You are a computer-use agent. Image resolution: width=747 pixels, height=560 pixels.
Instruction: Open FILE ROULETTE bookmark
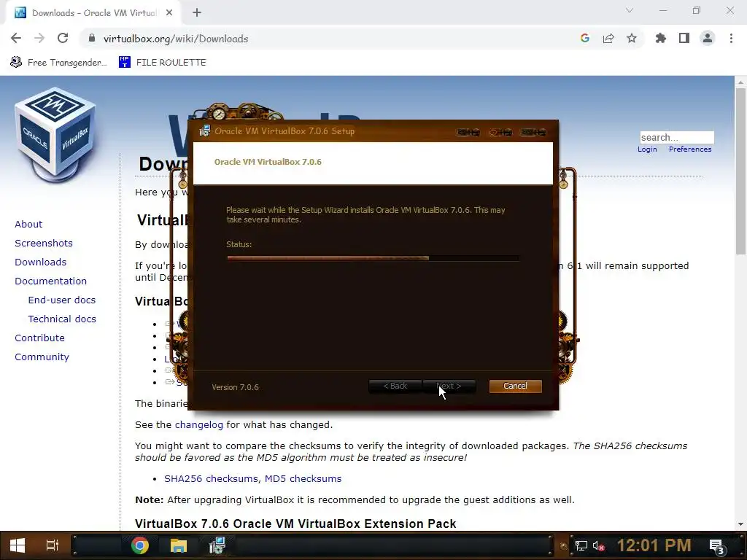(163, 63)
